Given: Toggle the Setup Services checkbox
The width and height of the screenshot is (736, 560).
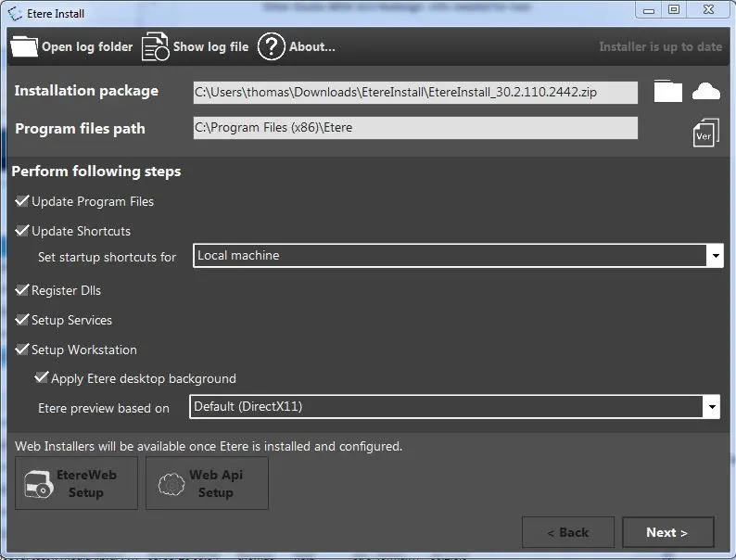Looking at the screenshot, I should click(23, 320).
